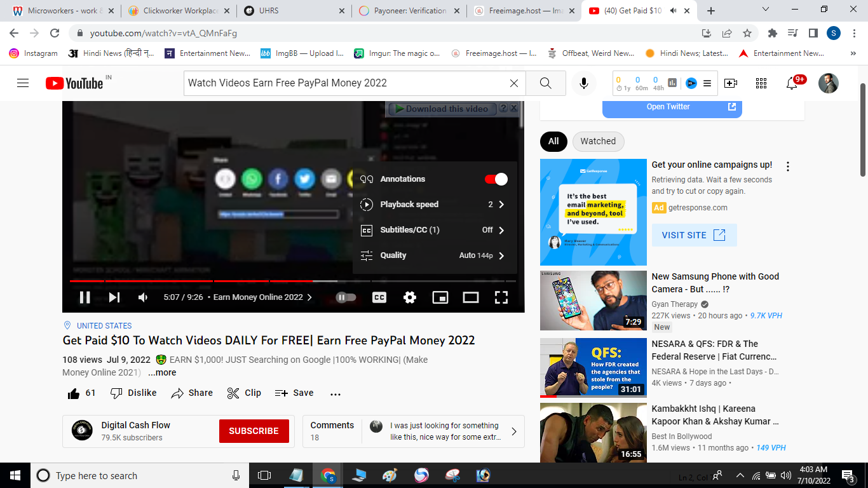Reload the page

tap(55, 33)
